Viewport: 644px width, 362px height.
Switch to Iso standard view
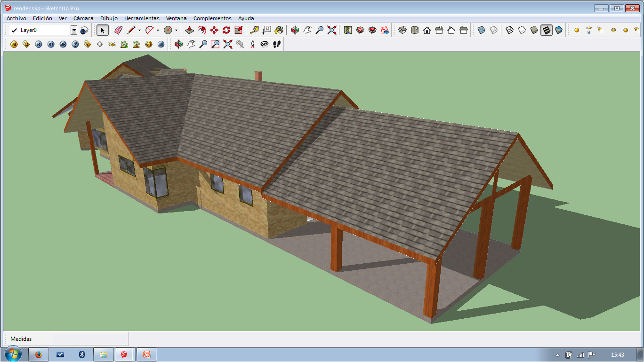click(402, 30)
